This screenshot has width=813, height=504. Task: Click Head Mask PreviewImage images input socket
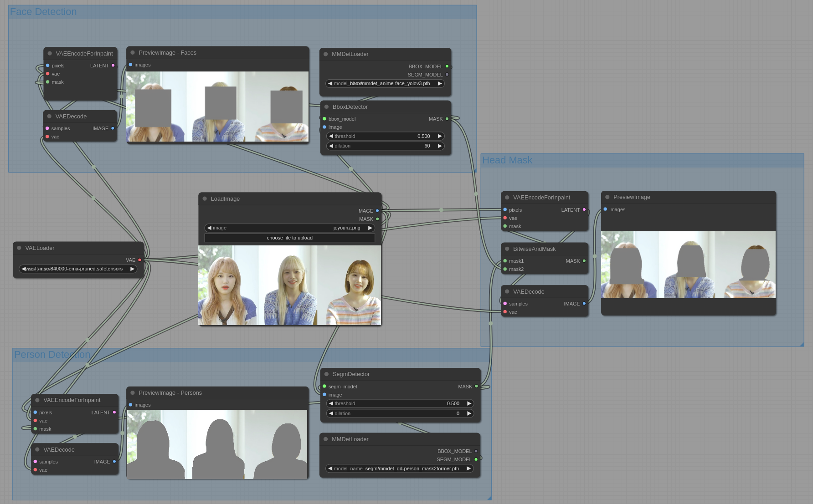[x=605, y=209]
